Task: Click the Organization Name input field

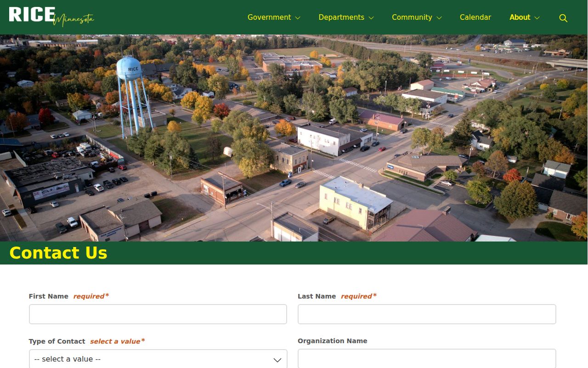Action: pyautogui.click(x=427, y=359)
